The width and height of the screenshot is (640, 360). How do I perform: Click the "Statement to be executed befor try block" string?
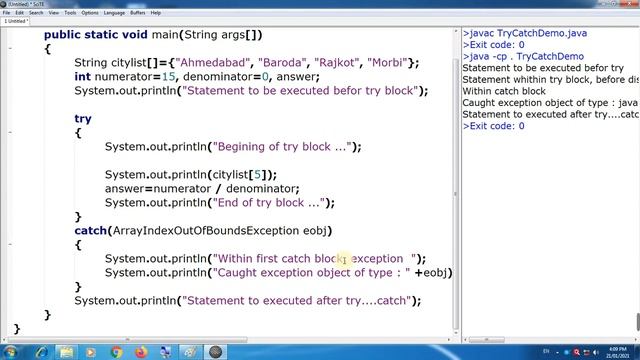click(300, 91)
